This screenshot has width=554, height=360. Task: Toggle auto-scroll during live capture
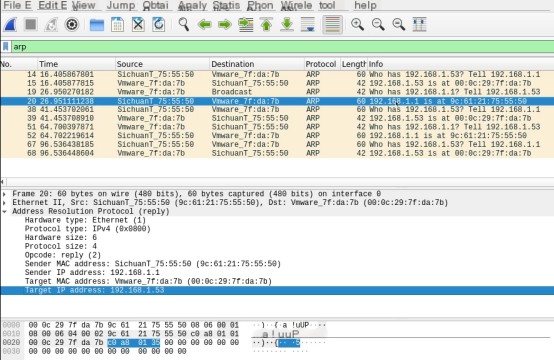pyautogui.click(x=308, y=25)
